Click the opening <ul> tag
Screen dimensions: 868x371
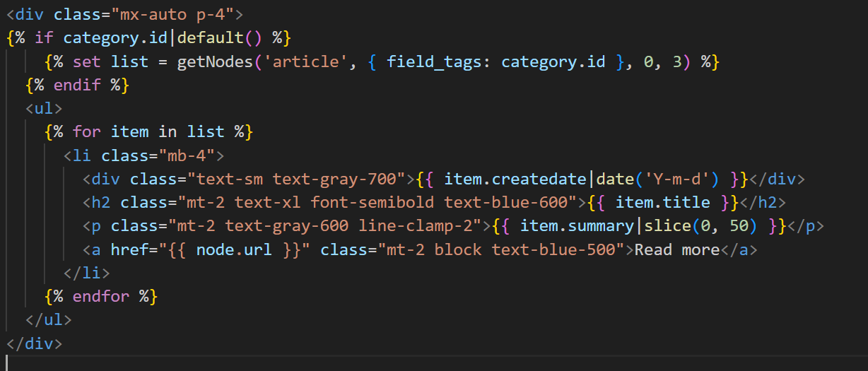(x=44, y=108)
